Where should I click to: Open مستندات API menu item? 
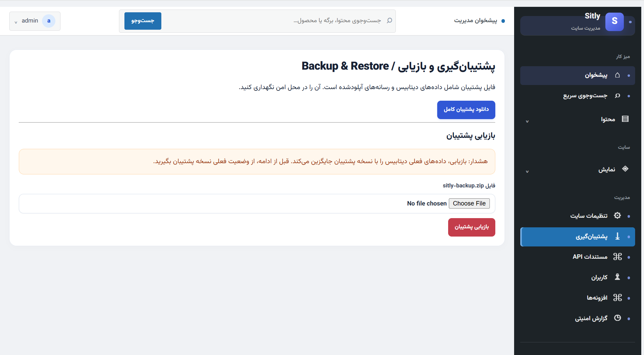tap(577, 257)
